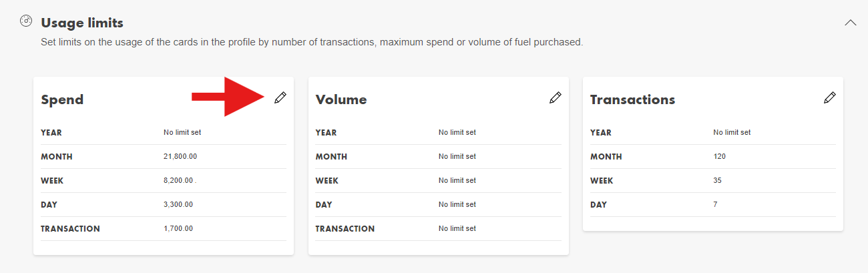Select the Transactions weekly value 35
The width and height of the screenshot is (868, 273).
tap(717, 180)
